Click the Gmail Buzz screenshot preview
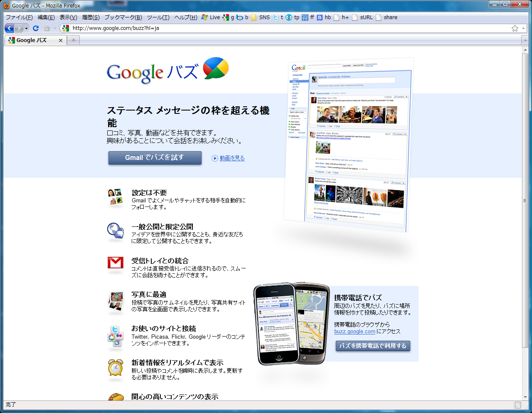The height and width of the screenshot is (413, 532). click(348, 145)
